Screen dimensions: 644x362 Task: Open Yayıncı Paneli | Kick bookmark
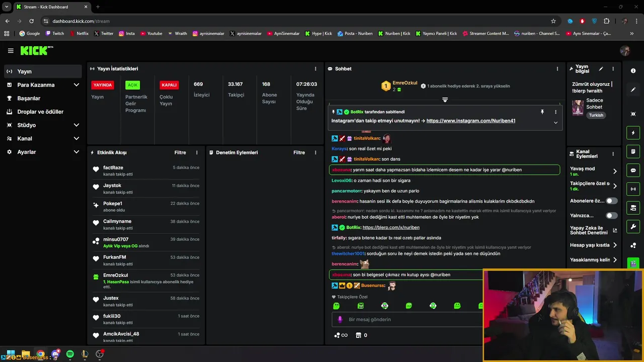point(436,34)
